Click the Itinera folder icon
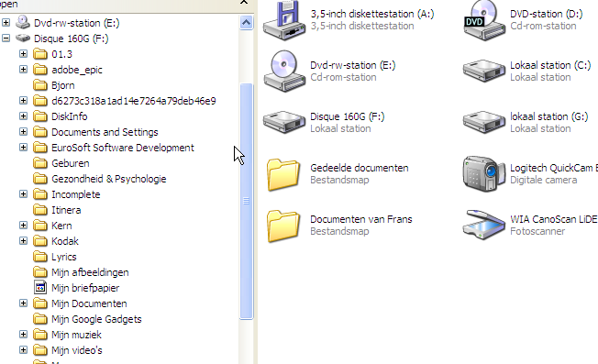This screenshot has width=598, height=364. click(x=40, y=210)
